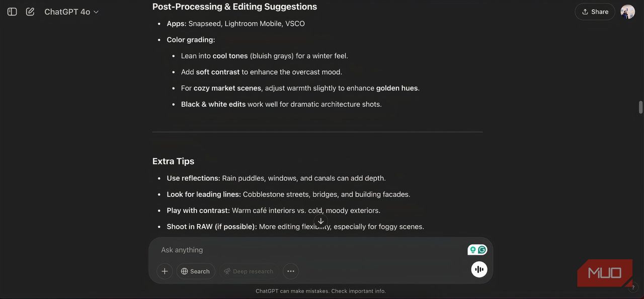Image resolution: width=644 pixels, height=299 pixels.
Task: Click the Extra Tips heading
Action: (173, 161)
